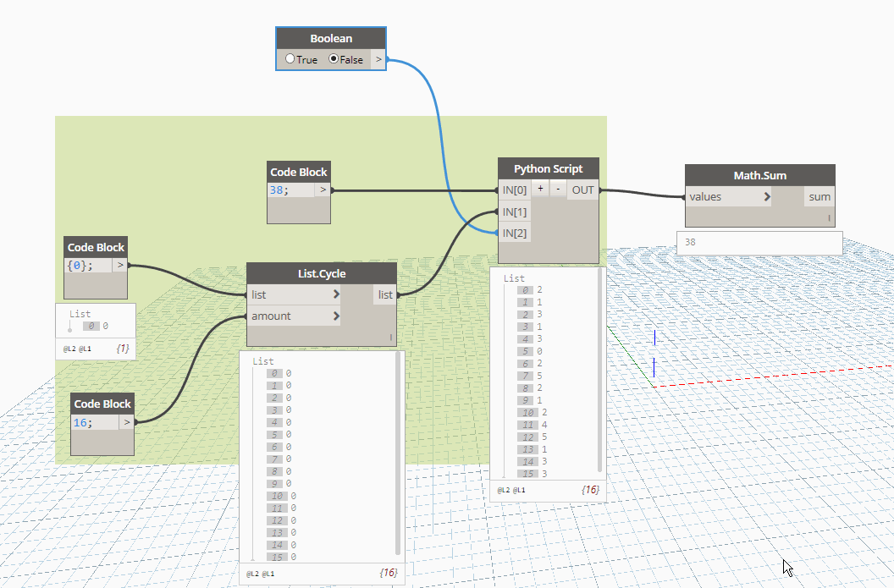Image resolution: width=894 pixels, height=588 pixels.
Task: Click the {16} count in List.Cycle preview
Action: tap(389, 573)
